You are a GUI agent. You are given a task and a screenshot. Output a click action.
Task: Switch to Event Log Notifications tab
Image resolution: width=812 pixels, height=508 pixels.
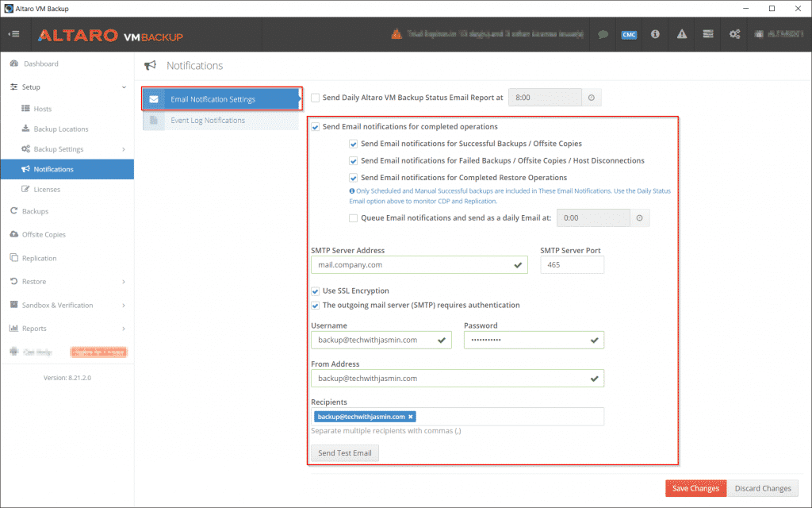220,121
